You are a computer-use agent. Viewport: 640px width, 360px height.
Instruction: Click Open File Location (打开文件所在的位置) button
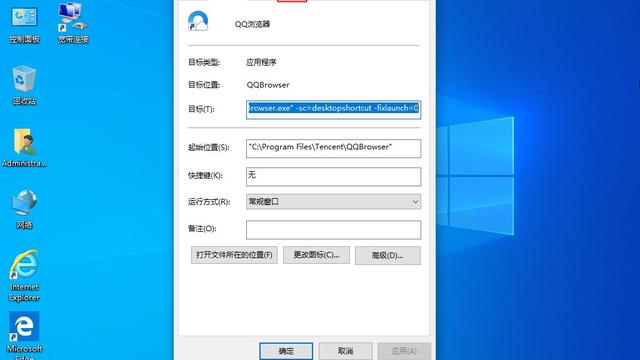point(234,255)
